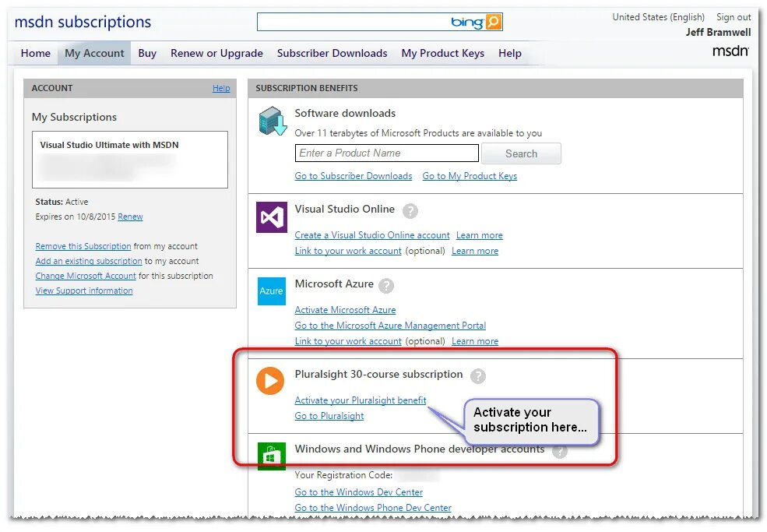Image resolution: width=767 pixels, height=532 pixels.
Task: Click the Renew link beside expiry date
Action: (x=130, y=217)
